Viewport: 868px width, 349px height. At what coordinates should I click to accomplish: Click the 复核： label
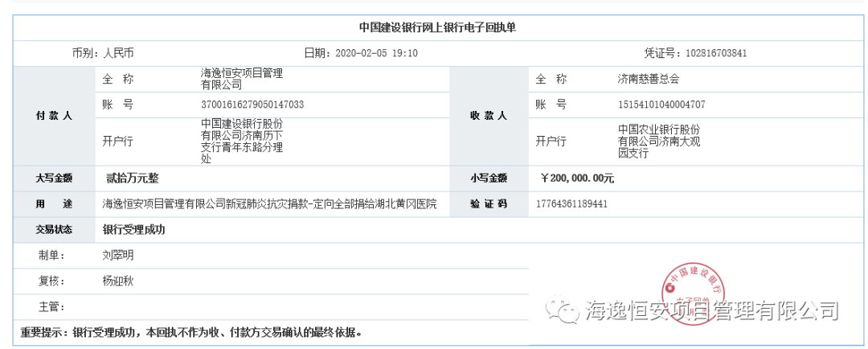(51, 281)
